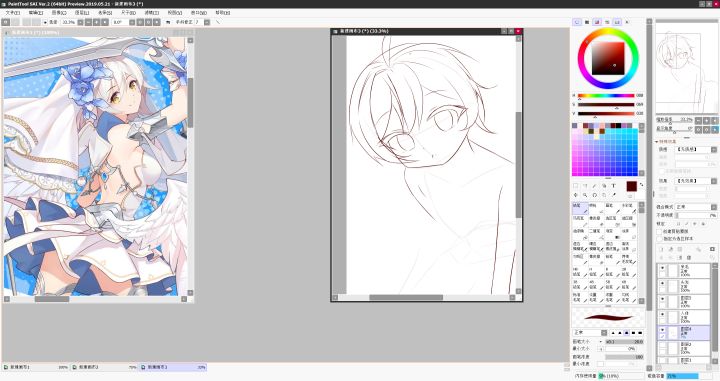Flip the canvas view horizontally

point(168,22)
